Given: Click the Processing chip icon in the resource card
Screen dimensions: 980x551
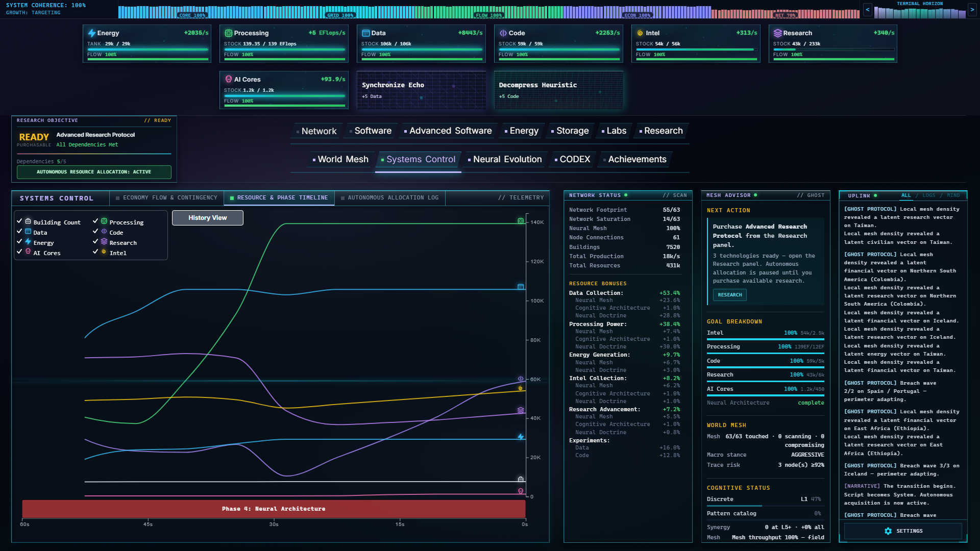Looking at the screenshot, I should tap(228, 33).
